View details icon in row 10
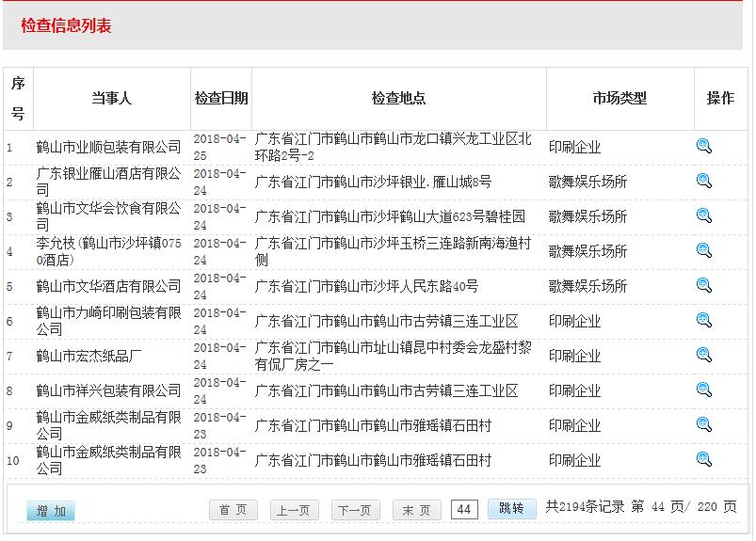This screenshot has width=756, height=541. click(x=704, y=459)
